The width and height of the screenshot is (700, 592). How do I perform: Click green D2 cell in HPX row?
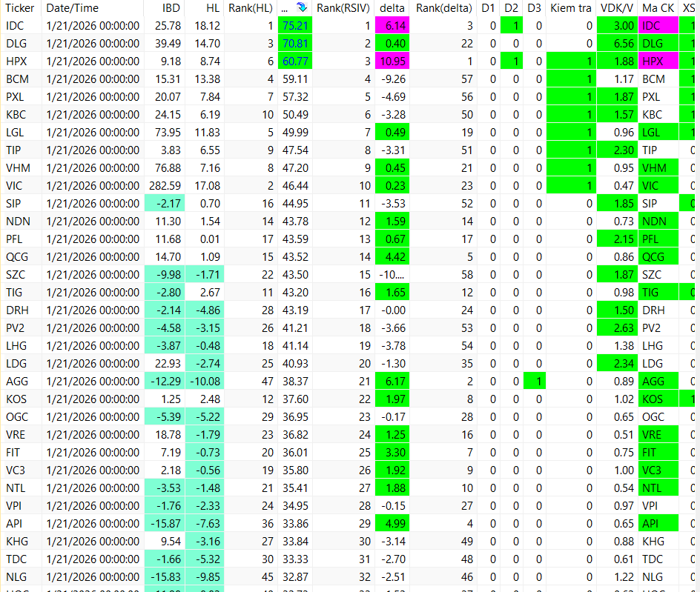512,61
